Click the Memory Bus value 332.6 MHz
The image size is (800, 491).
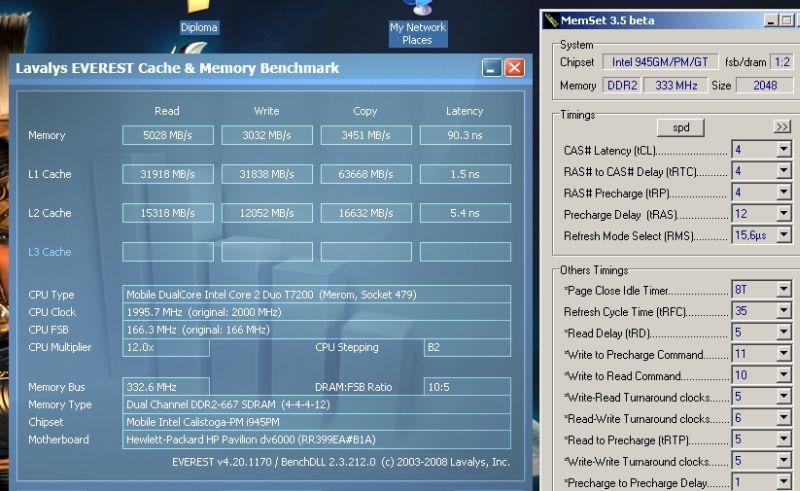tap(166, 387)
